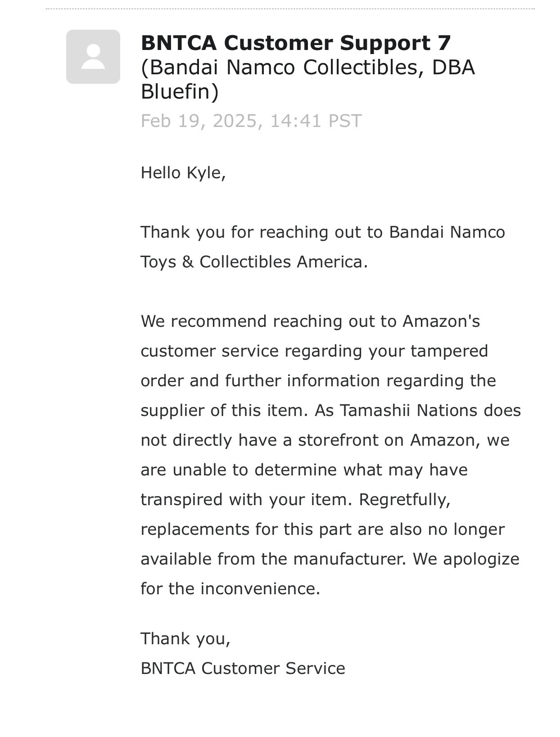Screen dimensions: 560x737
Task: Click the Hello Kyle greeting line
Action: (x=183, y=172)
